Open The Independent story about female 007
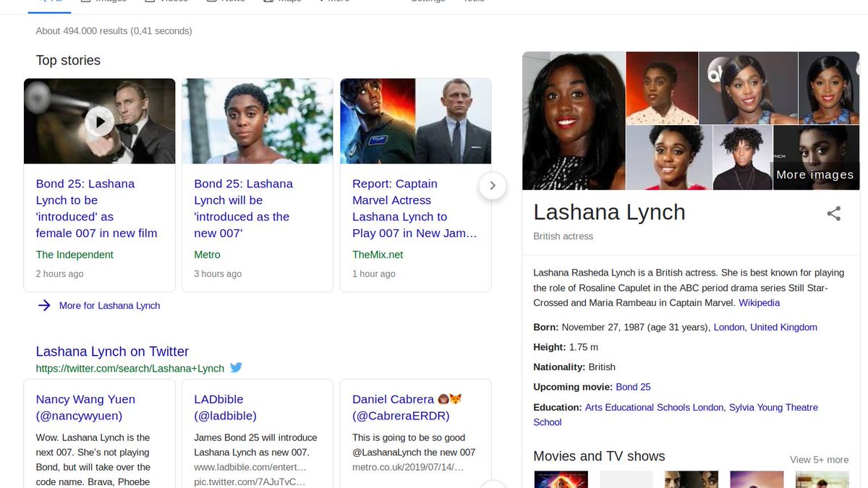The width and height of the screenshot is (868, 488). tap(97, 208)
